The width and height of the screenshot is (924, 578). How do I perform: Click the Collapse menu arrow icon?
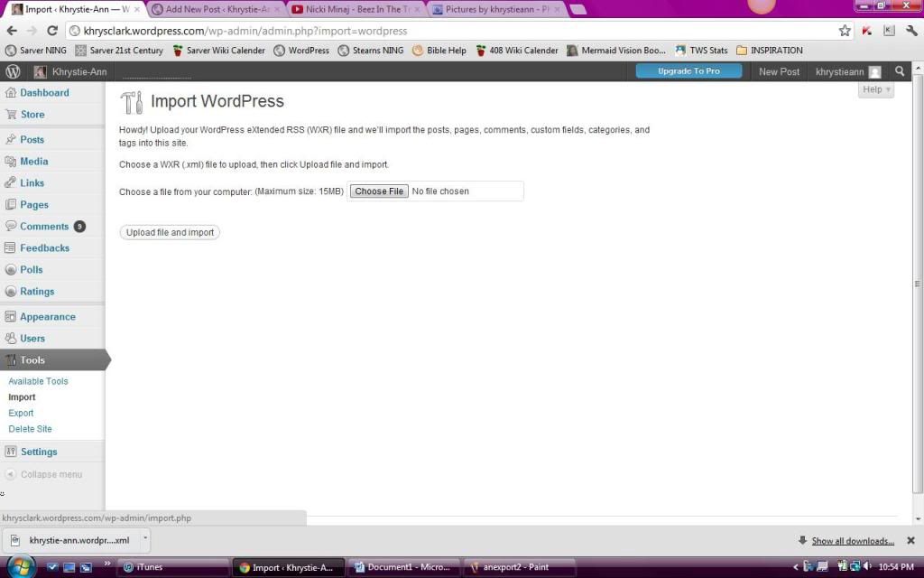tap(10, 474)
